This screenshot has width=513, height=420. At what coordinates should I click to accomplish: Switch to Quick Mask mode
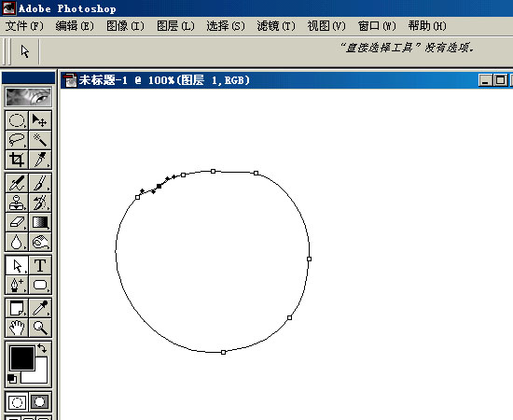(x=40, y=402)
